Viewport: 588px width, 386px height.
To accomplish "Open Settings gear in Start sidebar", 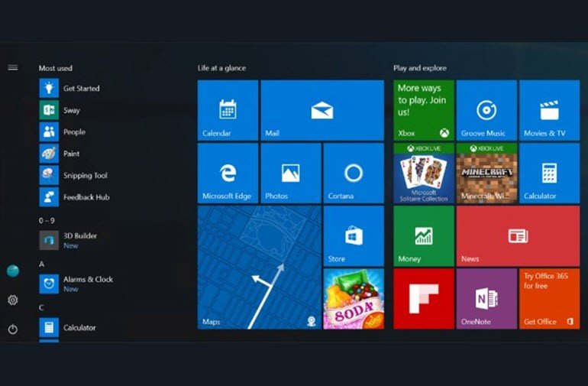I will coord(13,300).
